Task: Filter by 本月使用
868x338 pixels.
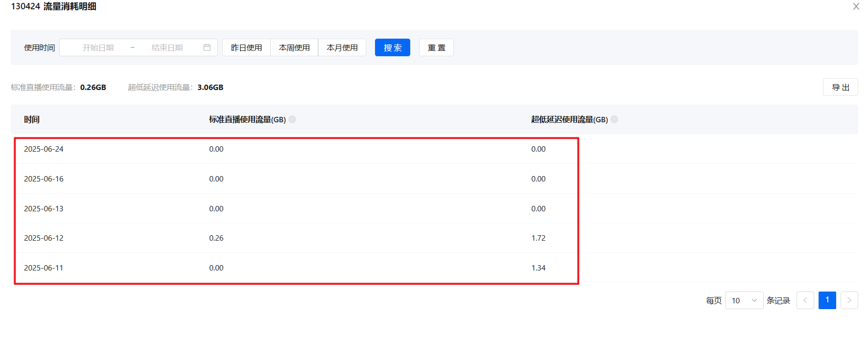Action: coord(342,47)
